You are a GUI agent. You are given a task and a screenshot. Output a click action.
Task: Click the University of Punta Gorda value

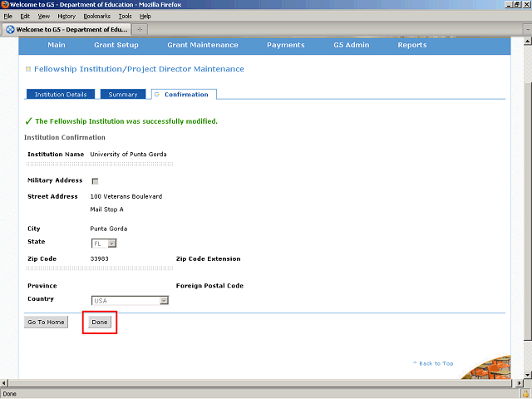coord(128,155)
